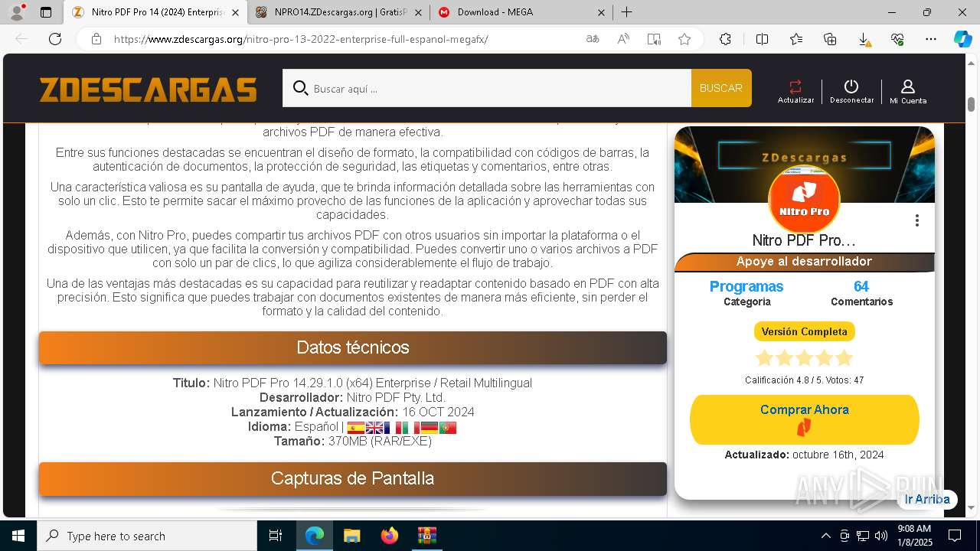View site information lock icon
Screen dimensions: 980x551
[x=96, y=39]
